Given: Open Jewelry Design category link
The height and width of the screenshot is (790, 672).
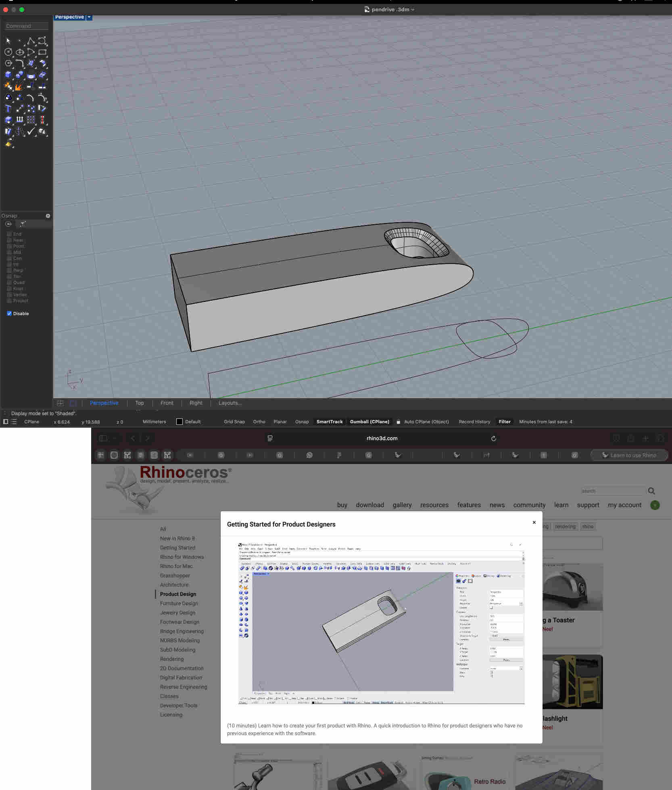Looking at the screenshot, I should (177, 612).
